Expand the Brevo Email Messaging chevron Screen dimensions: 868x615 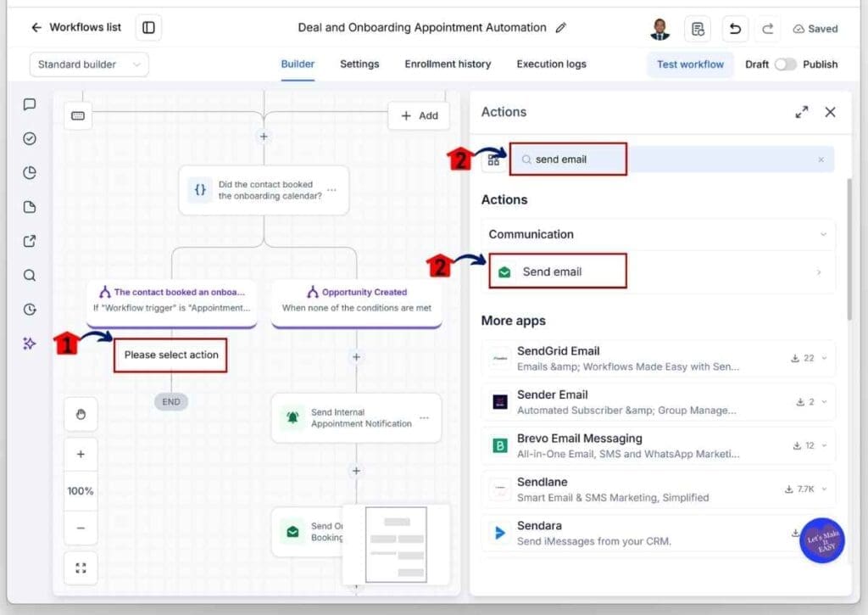coord(824,446)
